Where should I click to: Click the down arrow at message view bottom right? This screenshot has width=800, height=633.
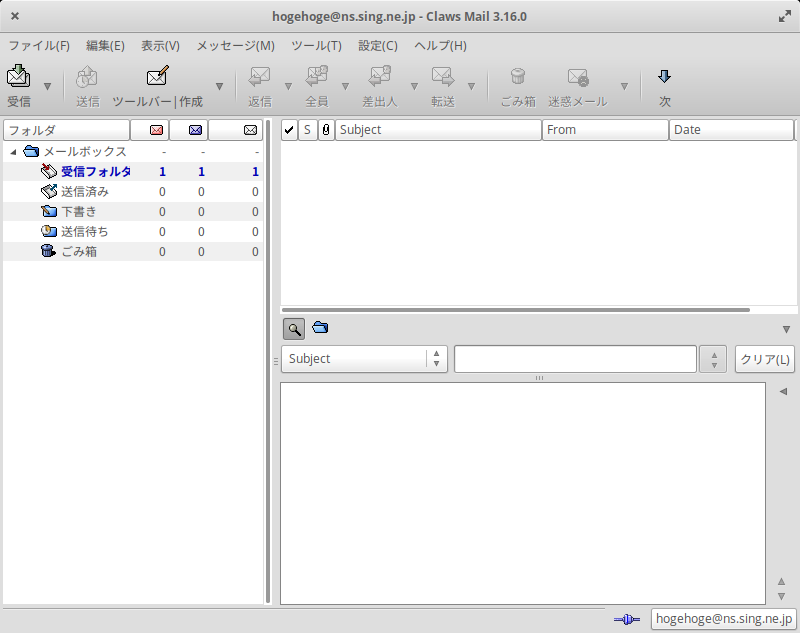781,596
